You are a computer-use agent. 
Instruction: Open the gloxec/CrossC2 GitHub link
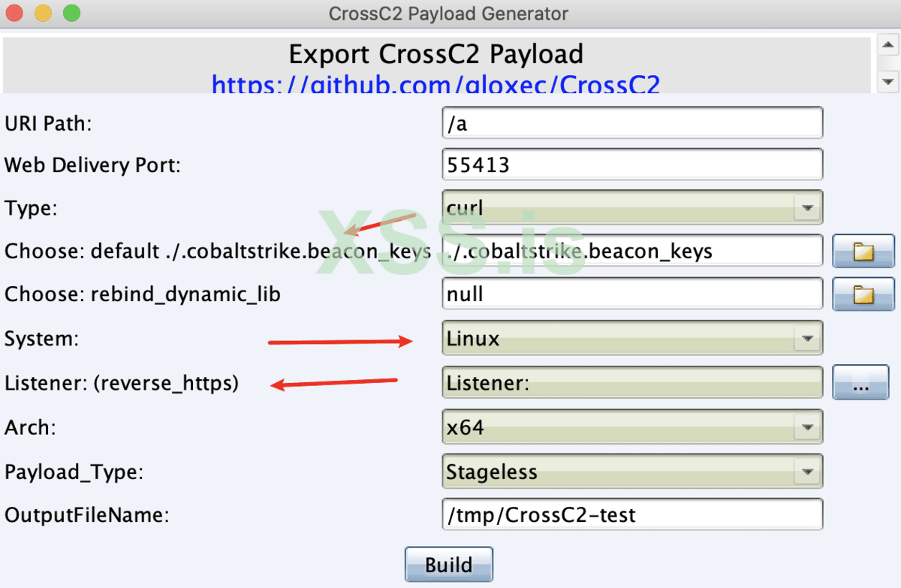click(435, 84)
